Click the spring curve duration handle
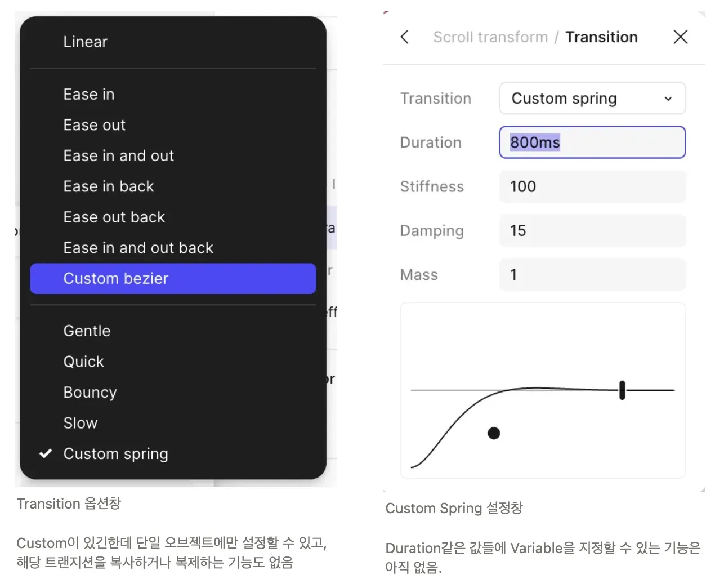715x588 pixels. tap(622, 390)
